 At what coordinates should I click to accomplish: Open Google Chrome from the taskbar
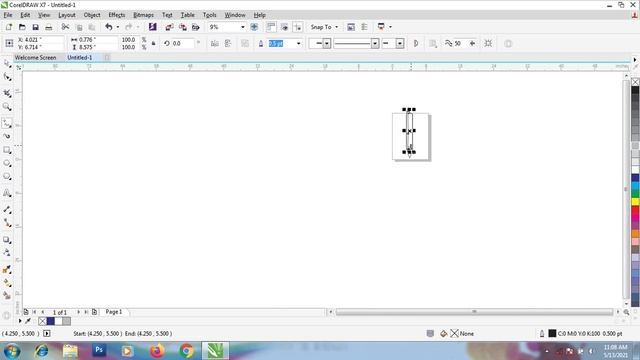[186, 350]
